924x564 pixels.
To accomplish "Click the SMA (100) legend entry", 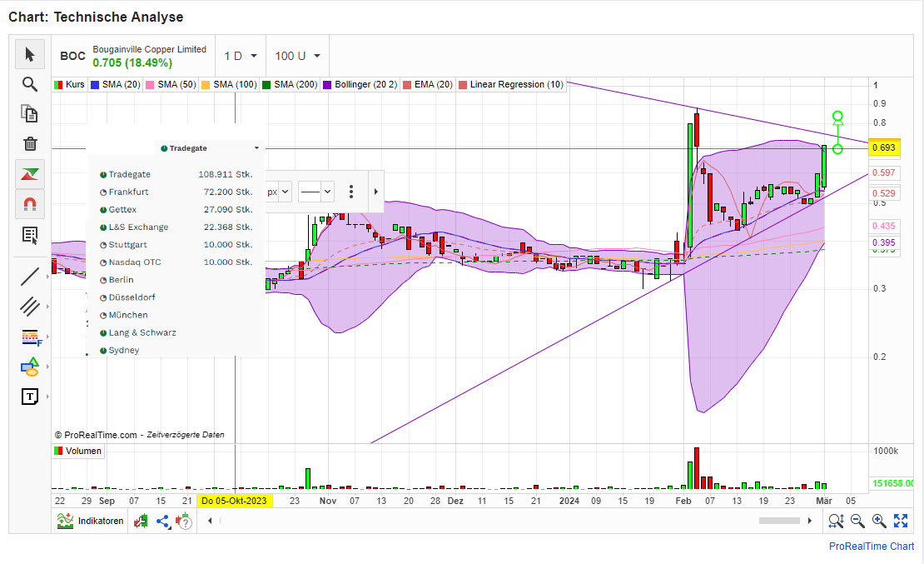I will (229, 84).
